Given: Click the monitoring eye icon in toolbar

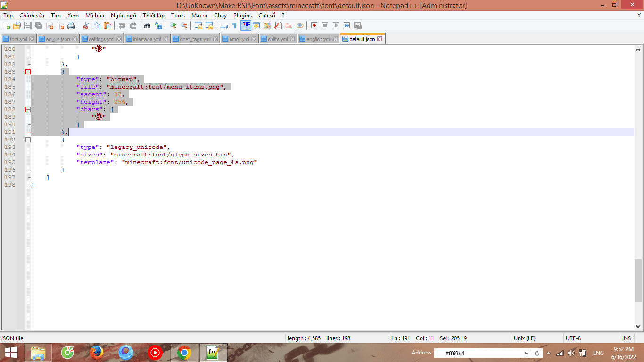Looking at the screenshot, I should pyautogui.click(x=300, y=25).
